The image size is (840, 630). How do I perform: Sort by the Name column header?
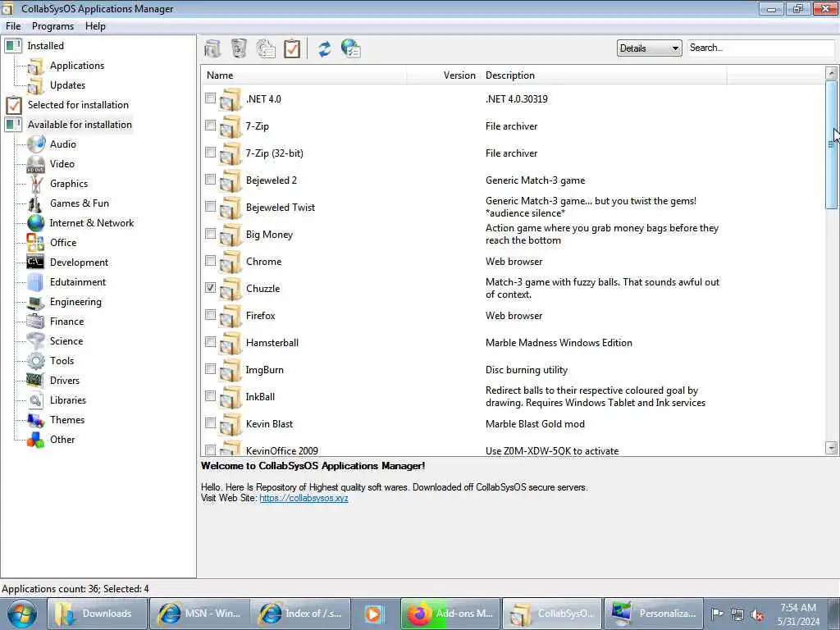click(x=304, y=75)
